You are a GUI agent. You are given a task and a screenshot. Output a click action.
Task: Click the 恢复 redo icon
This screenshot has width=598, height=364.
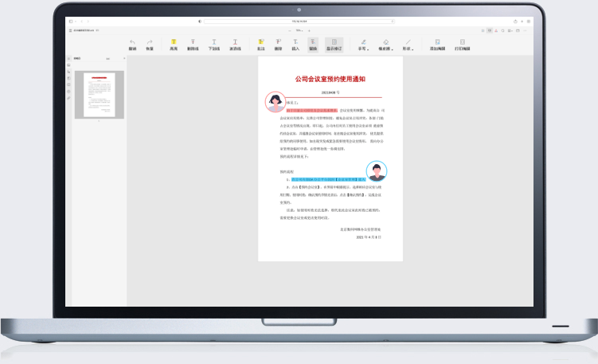[x=149, y=41]
